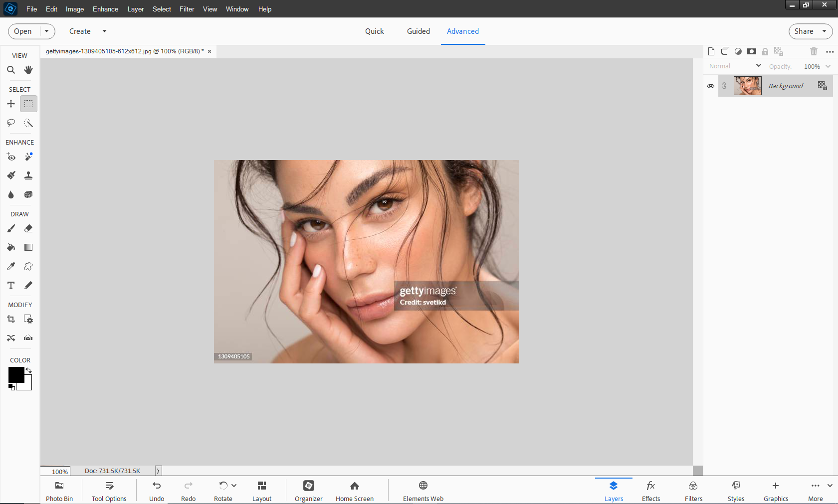The width and height of the screenshot is (838, 504).
Task: Click the black foreground color swatch
Action: coord(15,374)
